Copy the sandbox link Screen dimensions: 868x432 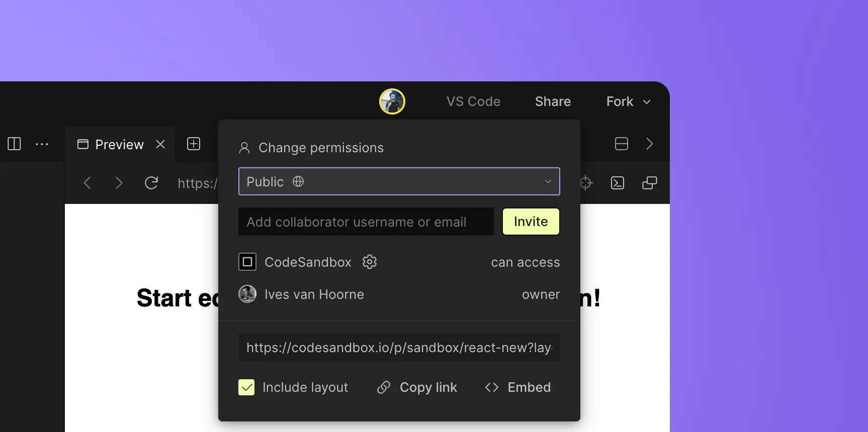coord(417,387)
